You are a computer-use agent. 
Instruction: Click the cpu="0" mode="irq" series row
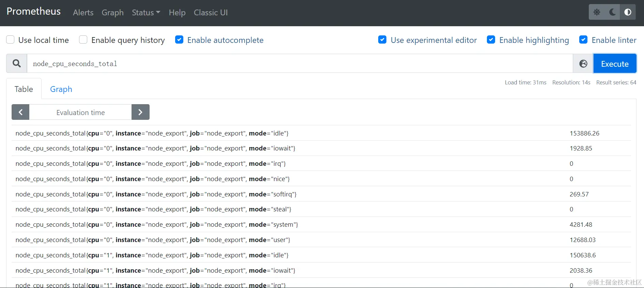pyautogui.click(x=321, y=163)
